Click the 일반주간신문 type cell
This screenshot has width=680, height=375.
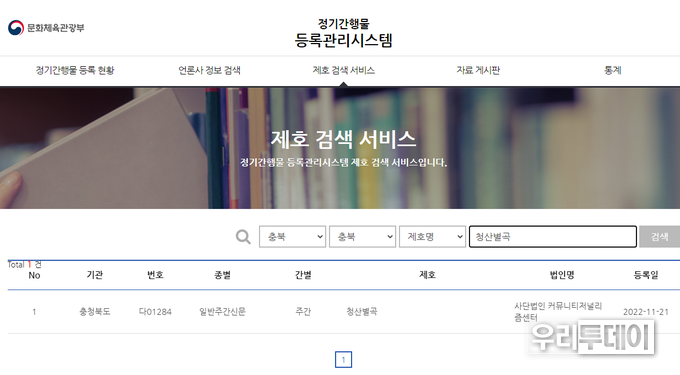pyautogui.click(x=222, y=311)
